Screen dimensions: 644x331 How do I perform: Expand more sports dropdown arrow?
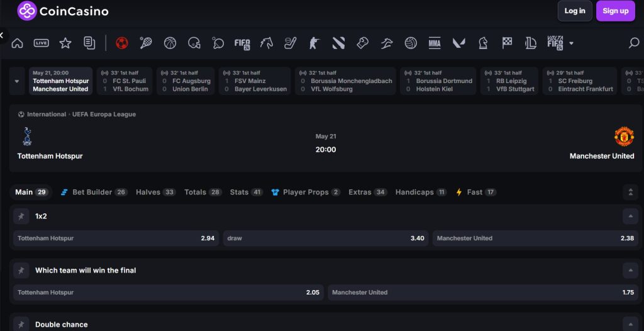click(x=571, y=43)
